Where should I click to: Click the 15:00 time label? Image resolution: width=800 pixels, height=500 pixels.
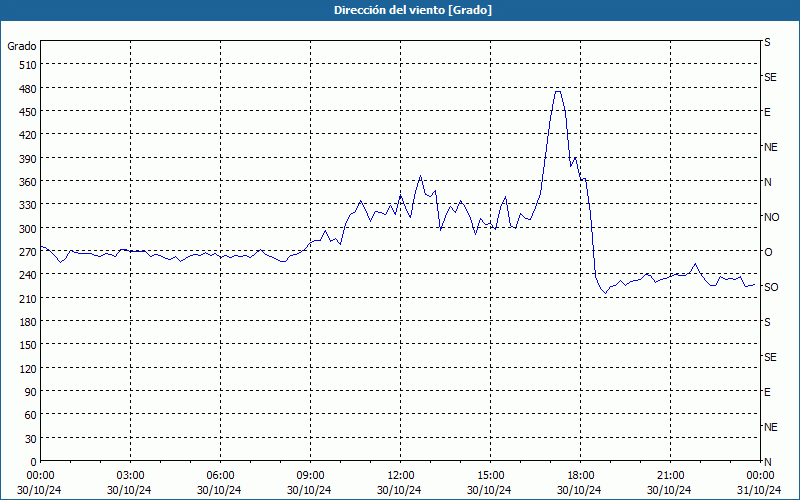[490, 476]
